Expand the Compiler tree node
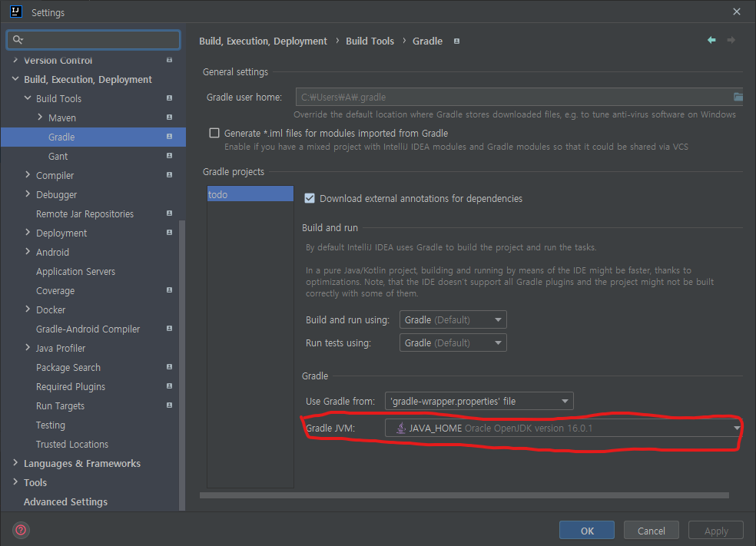 click(x=28, y=175)
